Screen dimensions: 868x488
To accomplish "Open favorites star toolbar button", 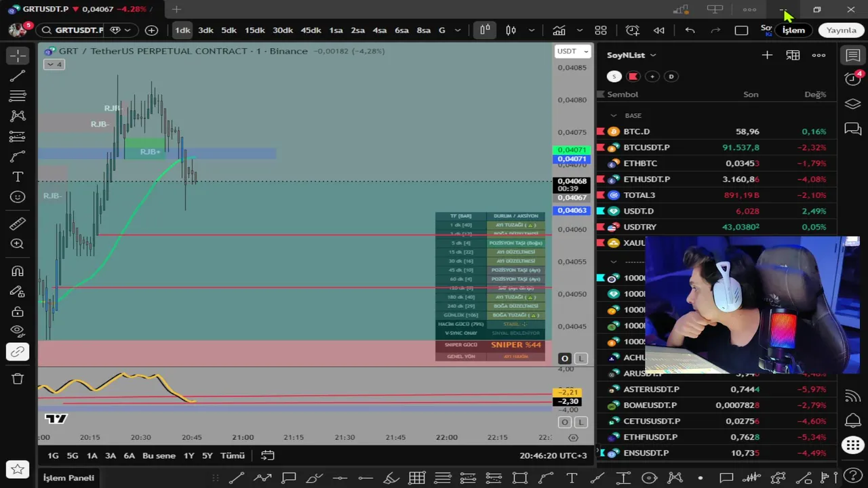I will tap(18, 469).
